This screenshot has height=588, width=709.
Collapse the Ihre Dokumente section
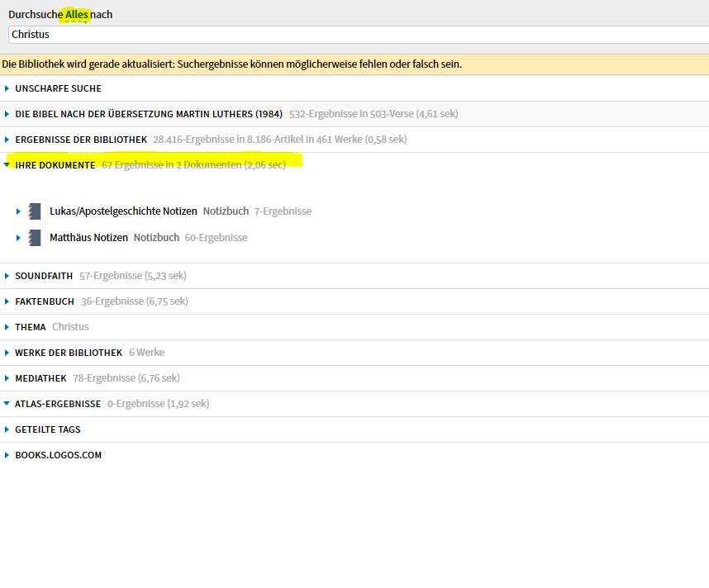pos(7,165)
